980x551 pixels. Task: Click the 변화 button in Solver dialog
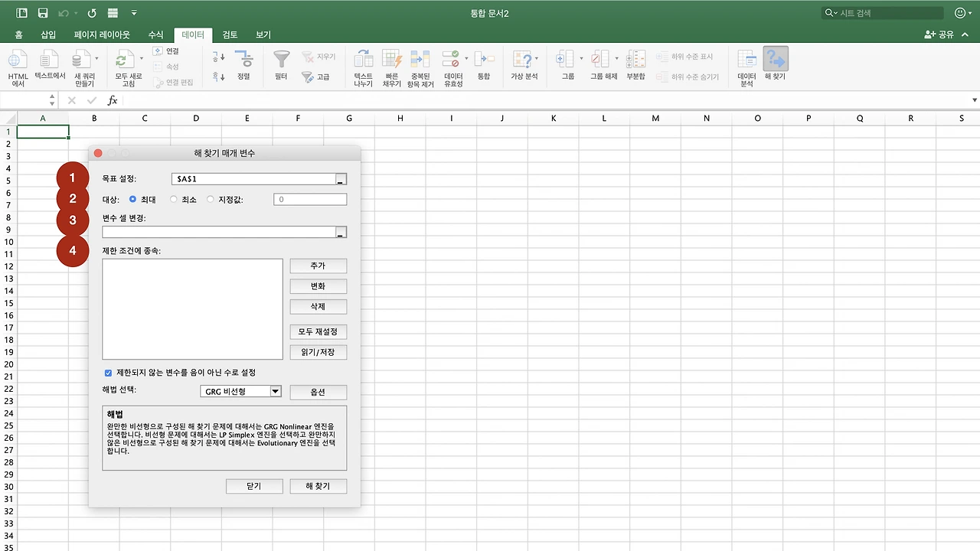tap(318, 286)
